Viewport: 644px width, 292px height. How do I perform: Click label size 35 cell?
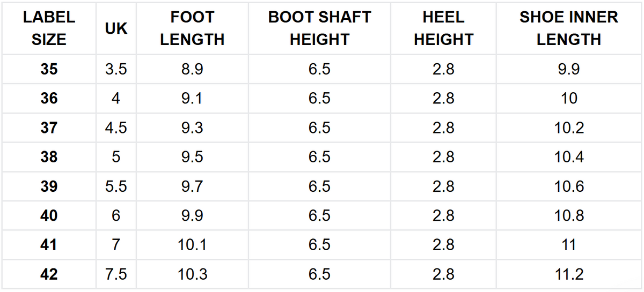click(x=49, y=70)
